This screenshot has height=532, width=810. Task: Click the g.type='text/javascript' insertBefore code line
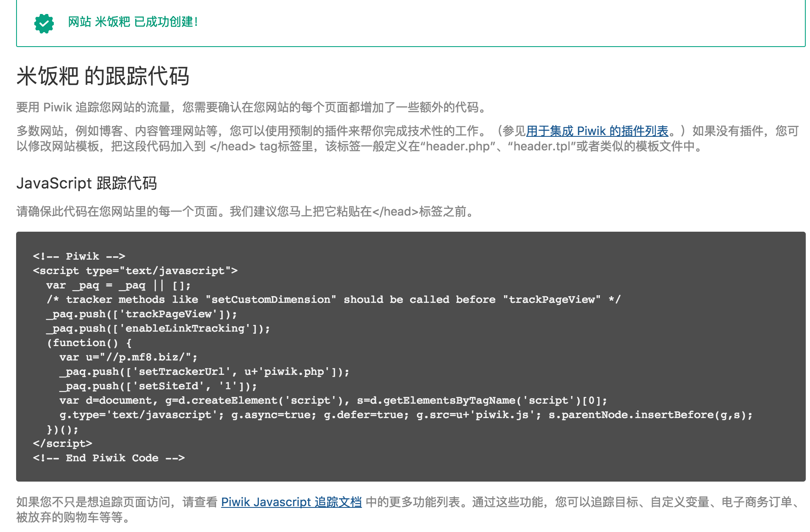pos(406,415)
